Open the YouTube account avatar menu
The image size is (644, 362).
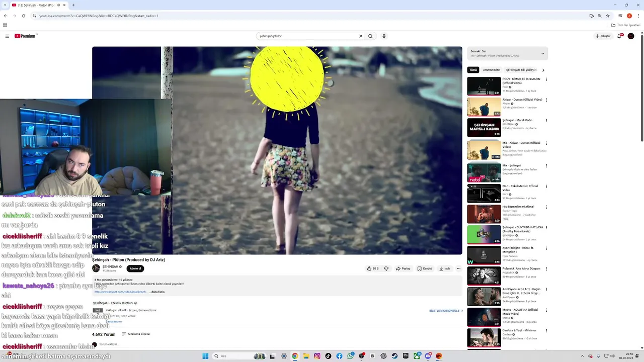click(x=631, y=36)
